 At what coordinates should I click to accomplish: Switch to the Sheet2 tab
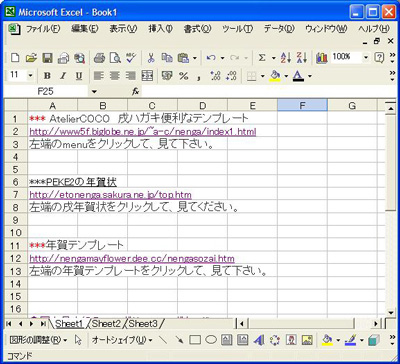click(x=106, y=323)
